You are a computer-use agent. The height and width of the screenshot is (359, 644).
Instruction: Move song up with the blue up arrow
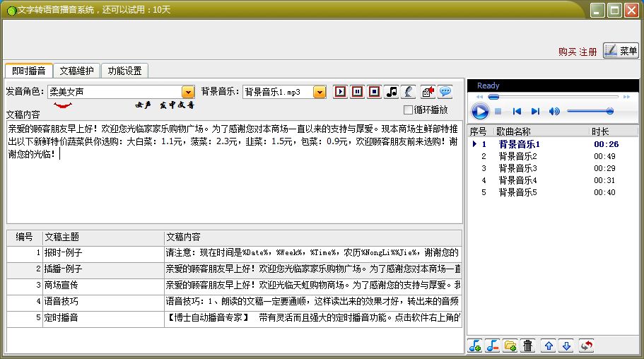pos(549,346)
